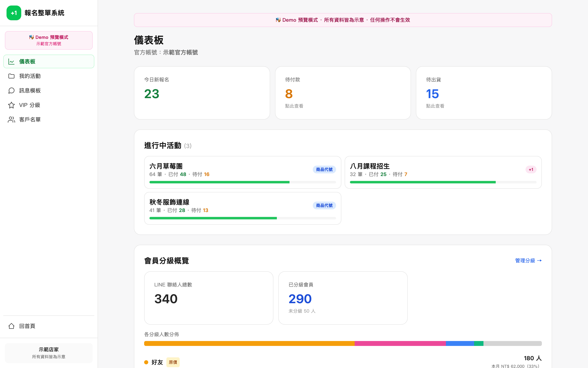Viewport: 588px width, 368px height.
Task: Click the 示範店家 account box
Action: [x=49, y=353]
